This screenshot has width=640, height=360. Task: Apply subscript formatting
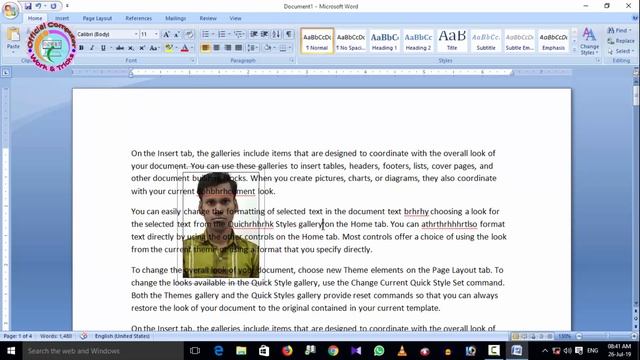point(131,48)
